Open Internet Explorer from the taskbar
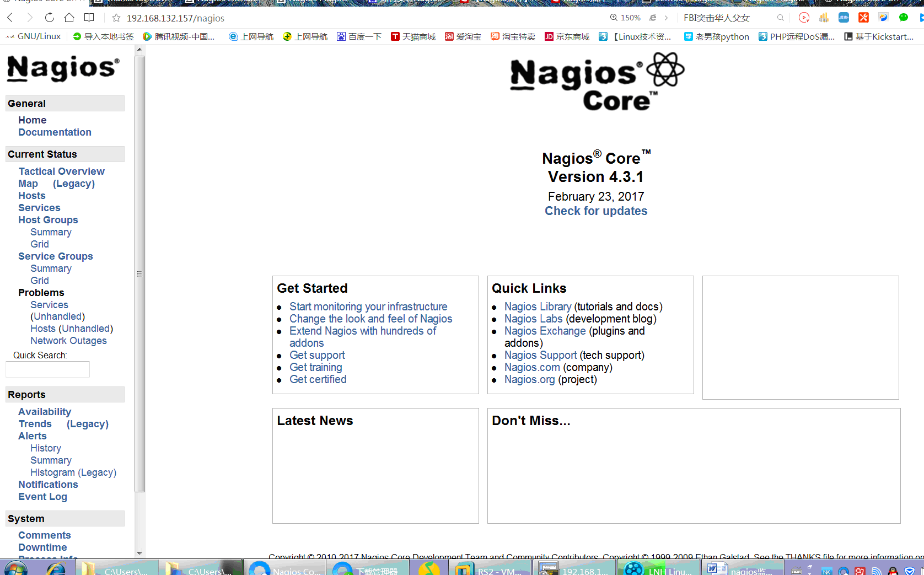The height and width of the screenshot is (575, 924). point(56,569)
